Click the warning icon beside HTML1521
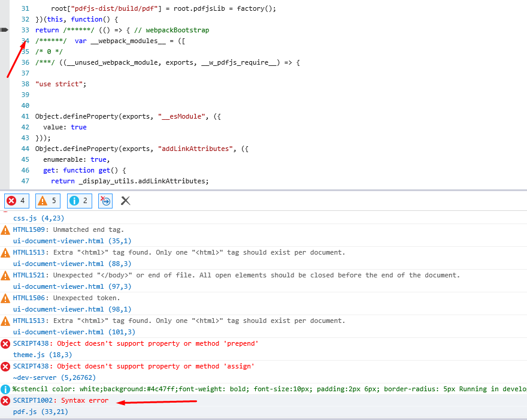527x420 pixels. pos(5,275)
